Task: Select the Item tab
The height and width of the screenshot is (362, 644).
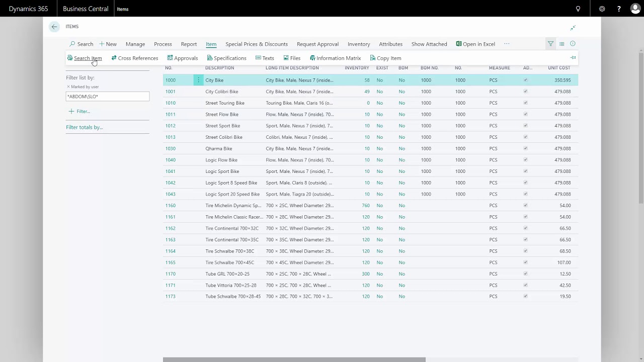Action: pos(211,44)
